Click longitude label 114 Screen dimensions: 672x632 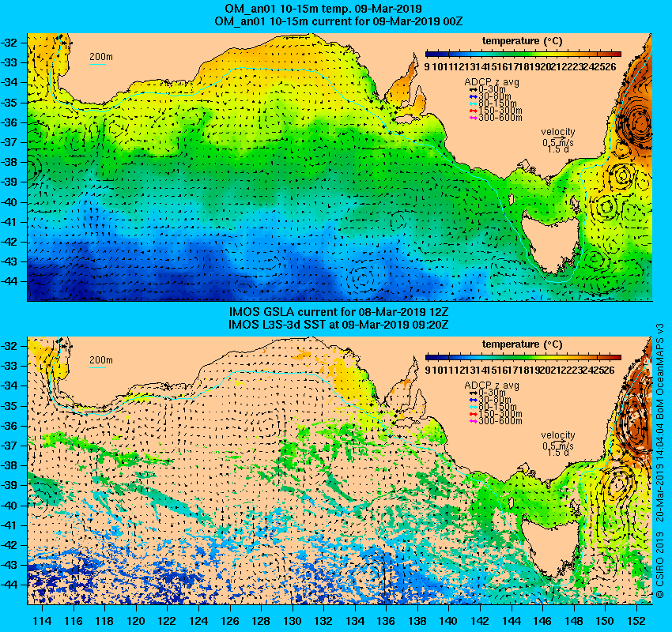[43, 621]
